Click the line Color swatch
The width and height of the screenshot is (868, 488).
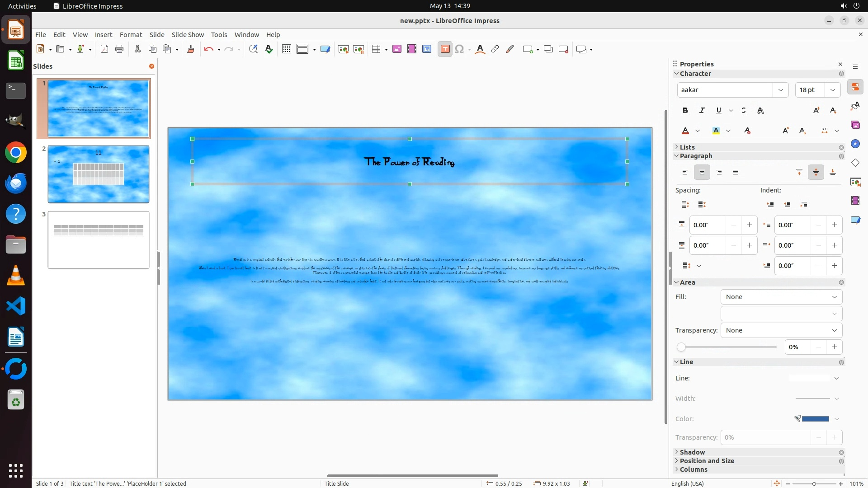pyautogui.click(x=815, y=419)
